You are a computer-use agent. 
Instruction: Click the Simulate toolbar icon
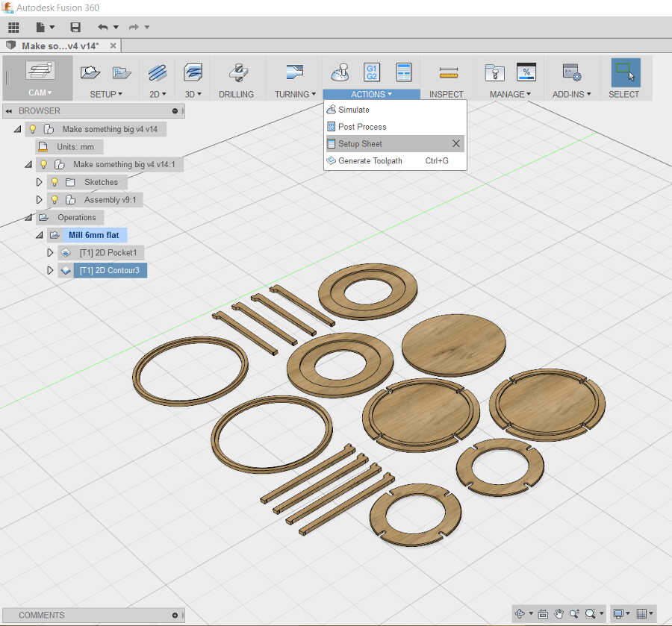(340, 72)
